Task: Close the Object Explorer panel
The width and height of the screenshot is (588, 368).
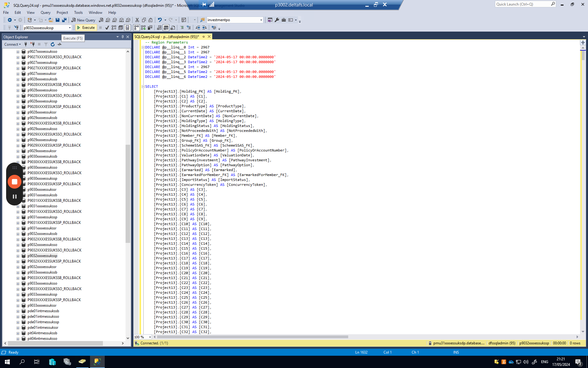Action: [128, 37]
